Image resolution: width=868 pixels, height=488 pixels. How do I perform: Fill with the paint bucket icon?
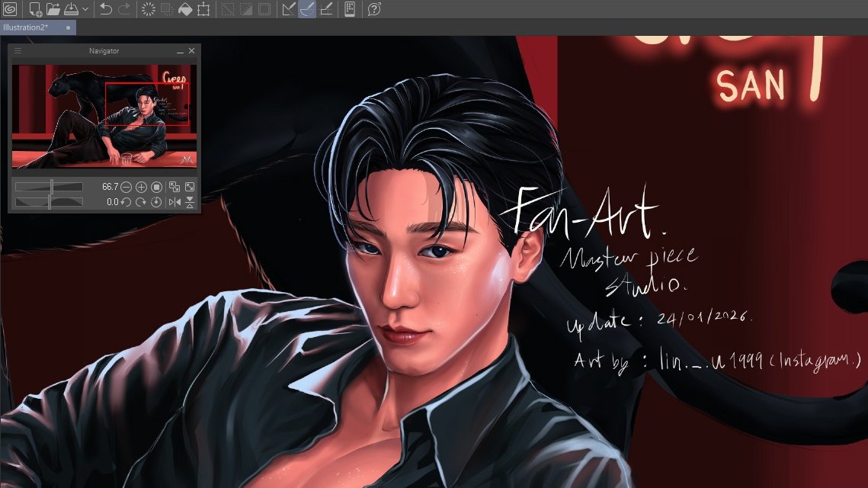point(185,9)
